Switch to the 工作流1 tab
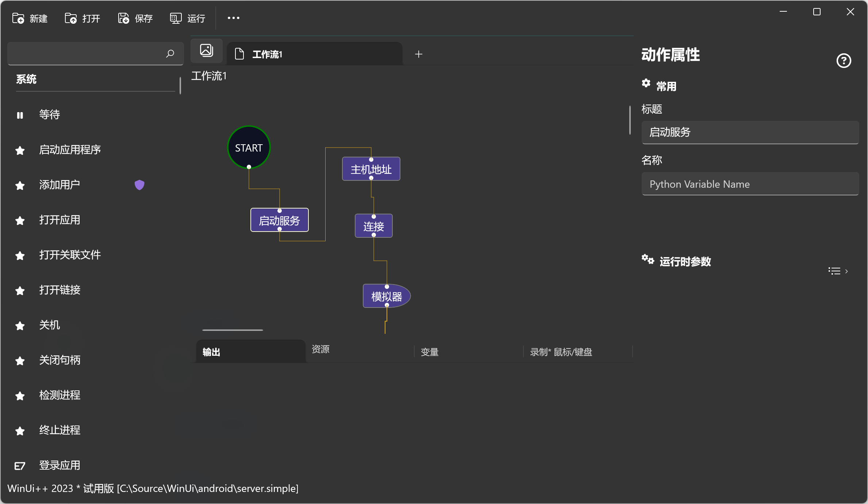The width and height of the screenshot is (868, 504). click(268, 54)
